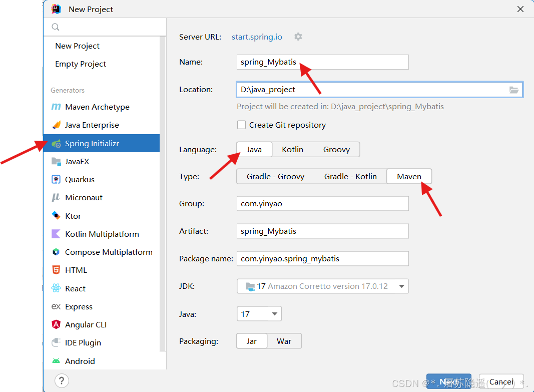Select Groovy as language
Screen dimensions: 534x392
pos(336,150)
